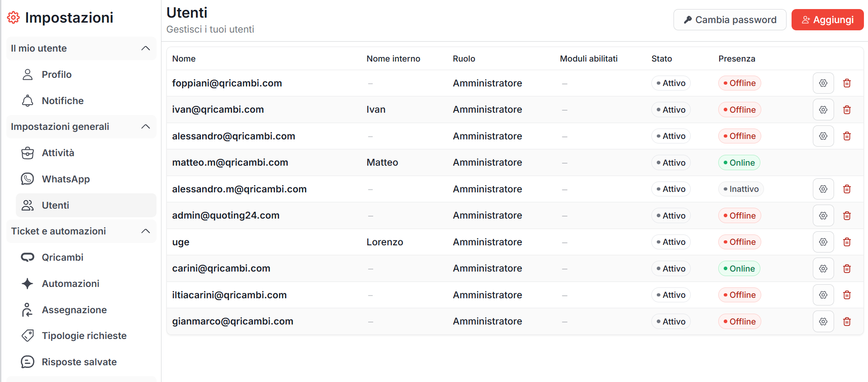The width and height of the screenshot is (868, 382).
Task: Click trash icon for gianmarco@qricambi.com
Action: [847, 322]
